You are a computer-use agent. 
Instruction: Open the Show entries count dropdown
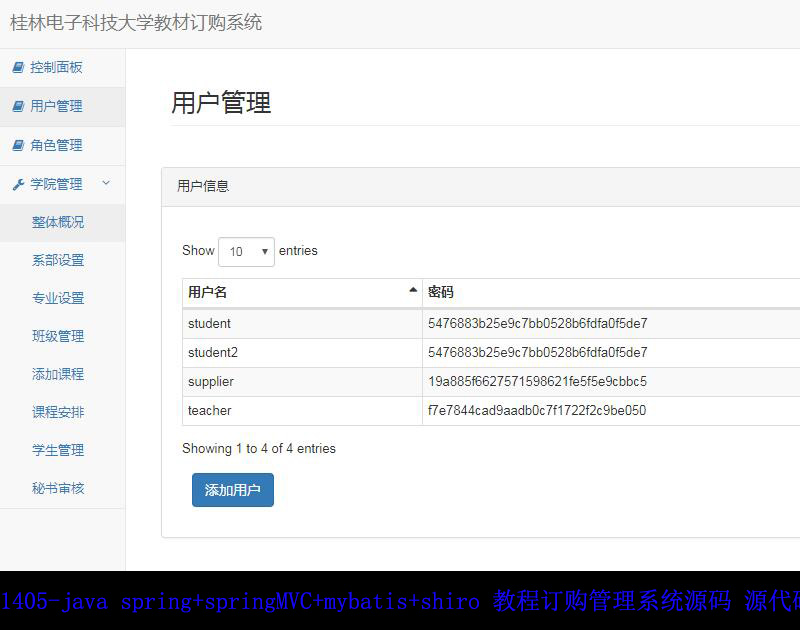pos(246,251)
